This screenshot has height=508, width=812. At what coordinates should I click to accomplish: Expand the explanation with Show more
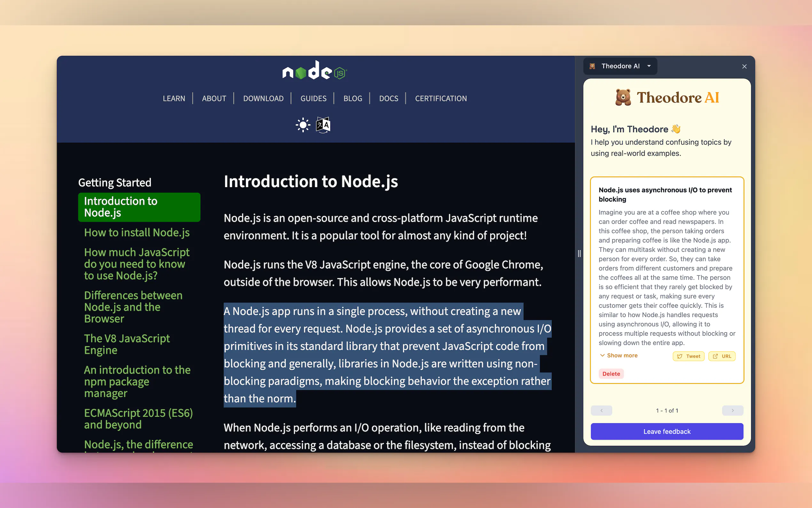pyautogui.click(x=619, y=355)
